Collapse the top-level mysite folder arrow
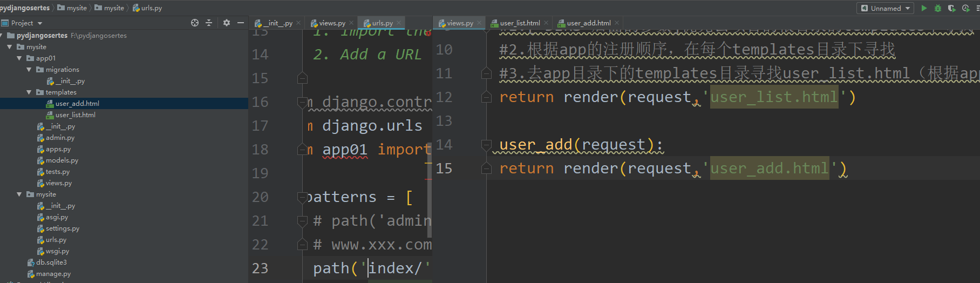Image resolution: width=980 pixels, height=283 pixels. [10, 47]
